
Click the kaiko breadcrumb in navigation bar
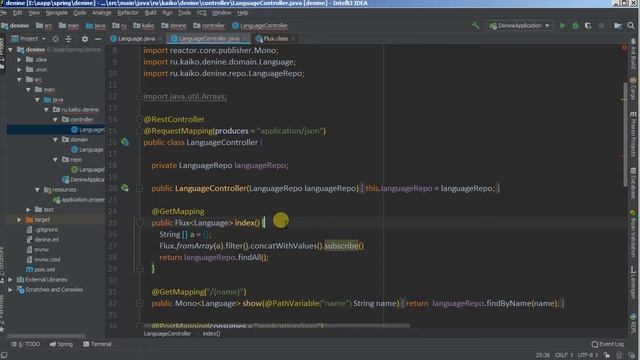(144, 25)
